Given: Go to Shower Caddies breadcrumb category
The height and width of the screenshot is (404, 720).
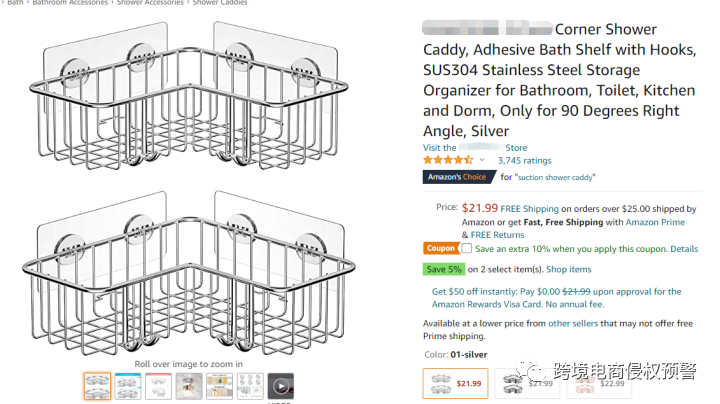Looking at the screenshot, I should (x=219, y=3).
